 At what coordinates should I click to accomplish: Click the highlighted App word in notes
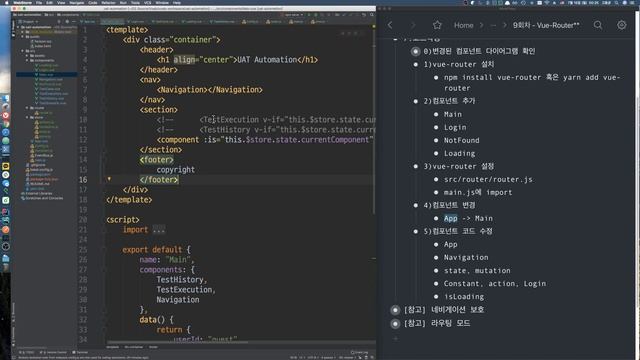click(451, 218)
